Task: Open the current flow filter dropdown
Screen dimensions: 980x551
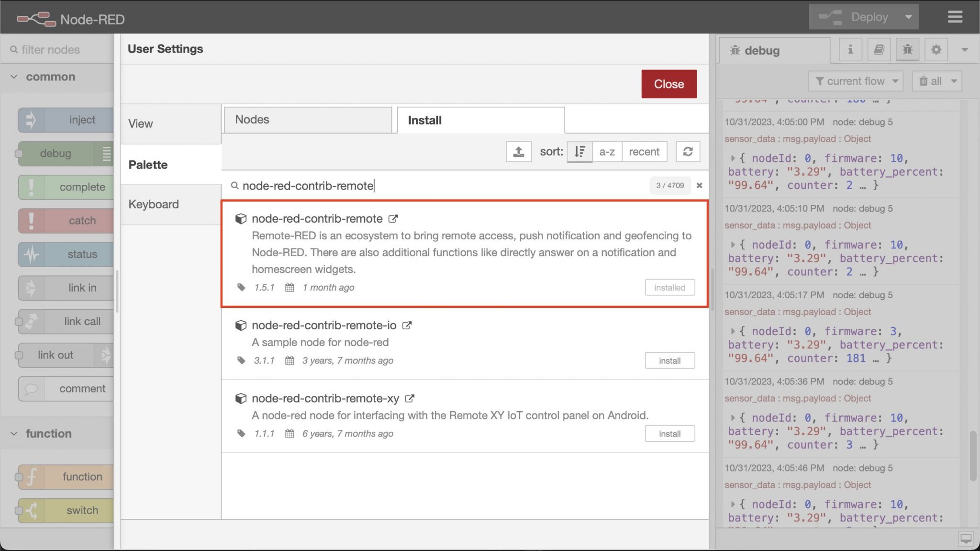Action: click(856, 81)
